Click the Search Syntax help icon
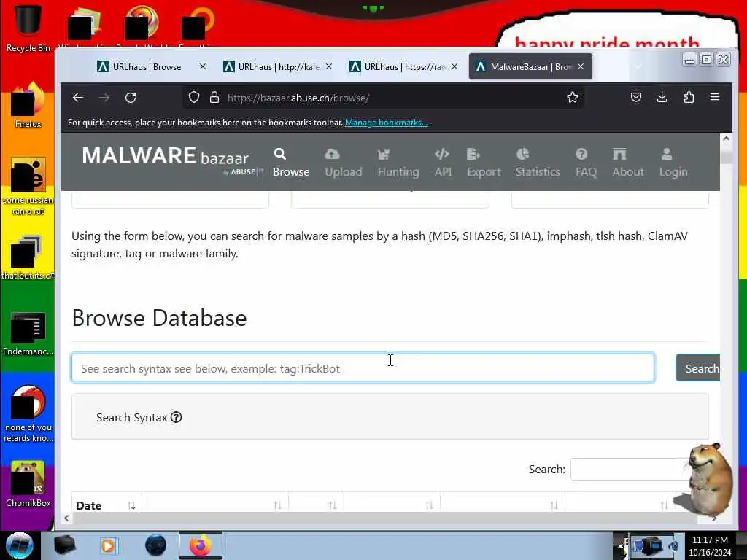The image size is (747, 560). tap(177, 417)
